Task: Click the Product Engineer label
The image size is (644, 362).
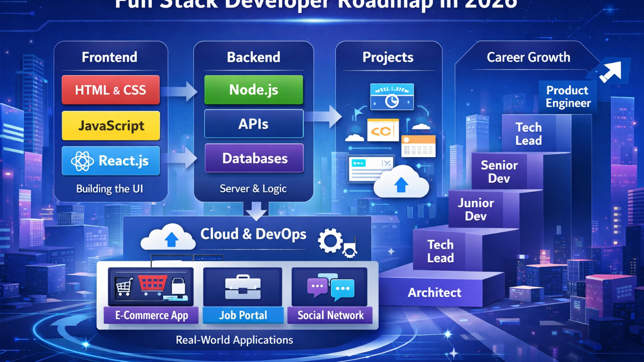Action: tap(568, 96)
